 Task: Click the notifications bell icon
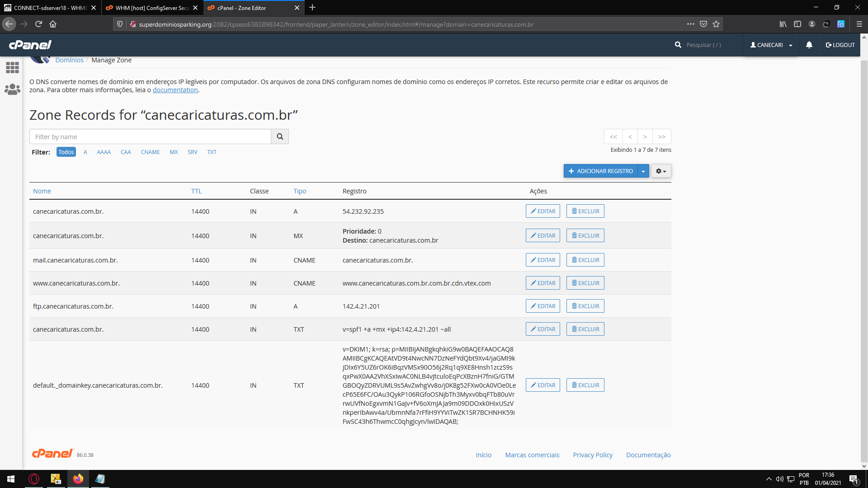pos(809,45)
